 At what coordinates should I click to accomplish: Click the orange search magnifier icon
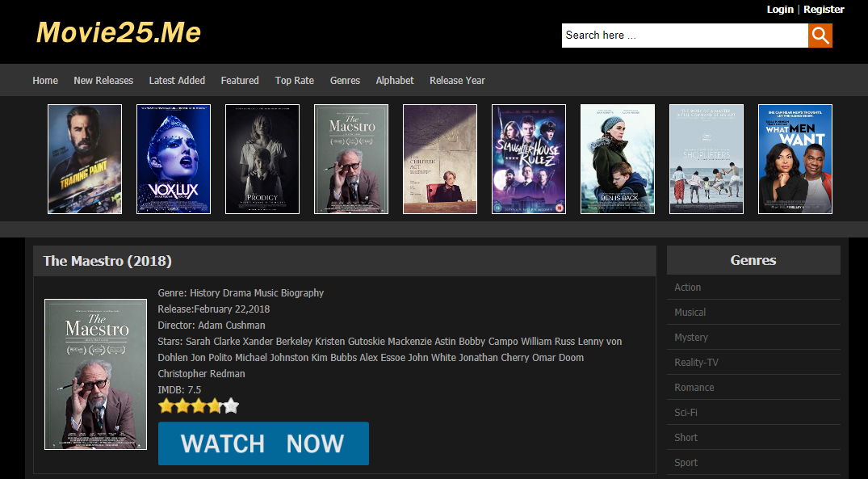pyautogui.click(x=820, y=36)
